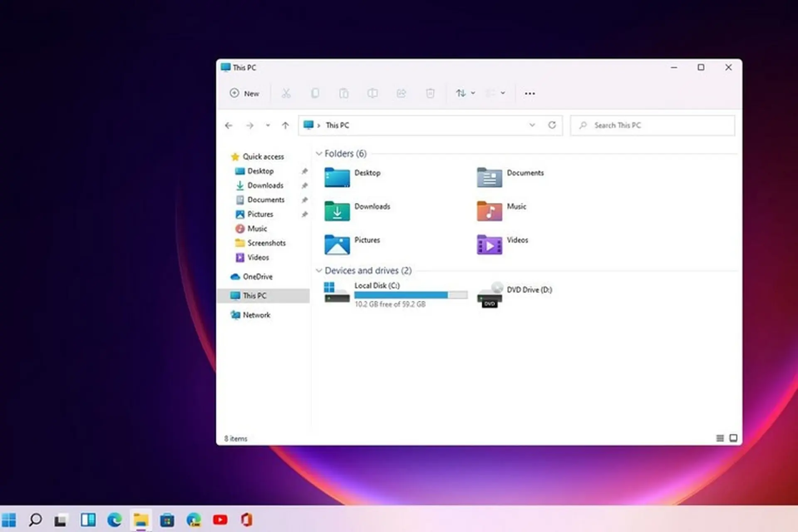
Task: Open the recent locations dropdown arrow
Action: (268, 126)
